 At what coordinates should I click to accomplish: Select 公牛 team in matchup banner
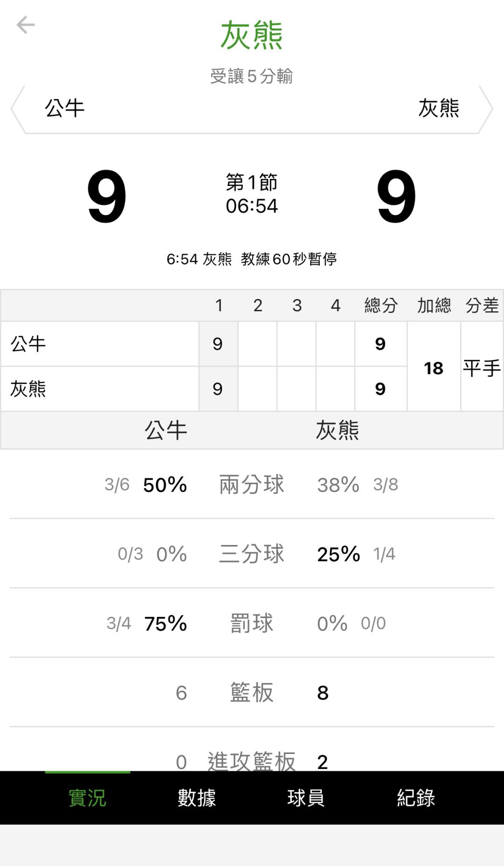[x=65, y=109]
